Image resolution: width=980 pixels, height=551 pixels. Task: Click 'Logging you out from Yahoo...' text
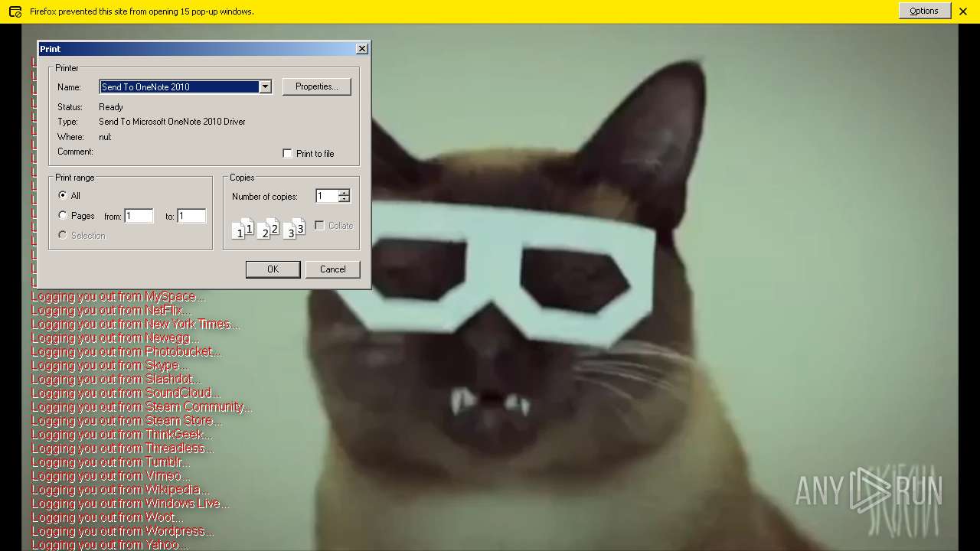click(109, 545)
